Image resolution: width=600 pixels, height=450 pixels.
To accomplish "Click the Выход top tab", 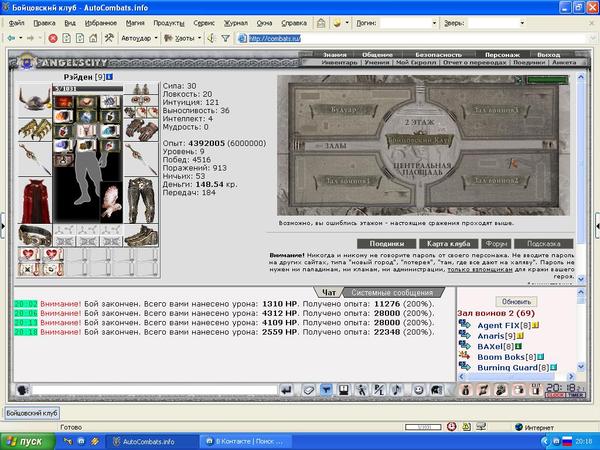I will (x=548, y=55).
